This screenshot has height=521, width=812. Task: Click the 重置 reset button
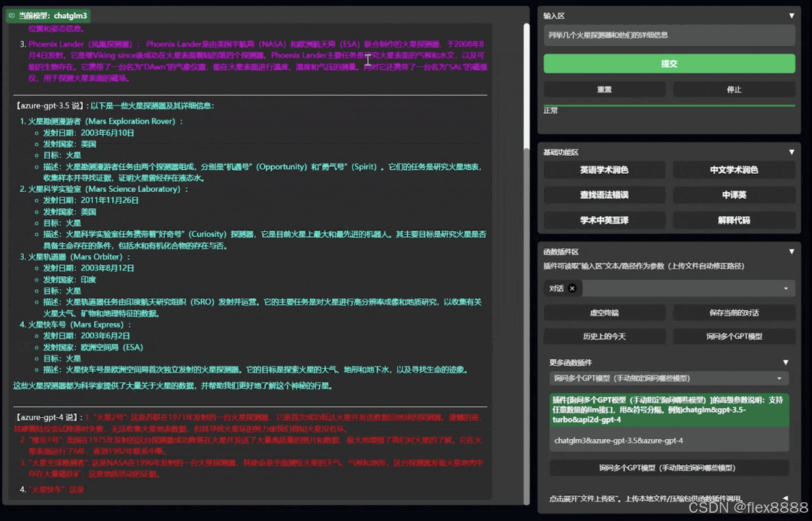[x=604, y=90]
